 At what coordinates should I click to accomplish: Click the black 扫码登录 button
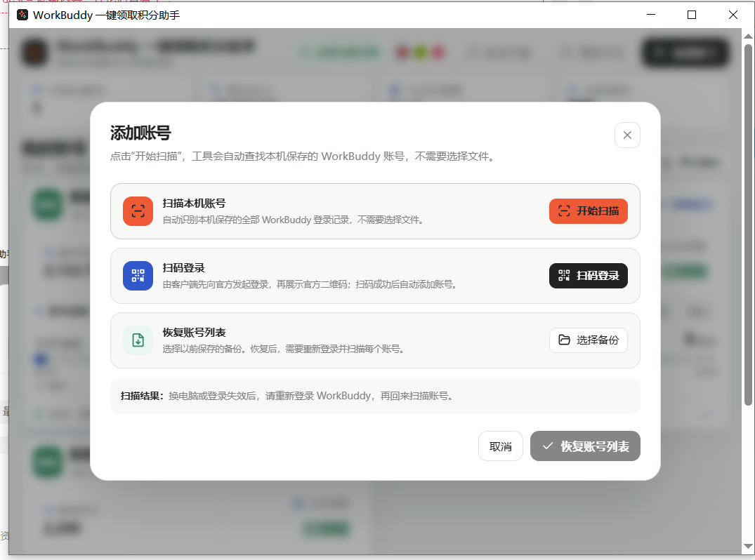[x=589, y=276]
